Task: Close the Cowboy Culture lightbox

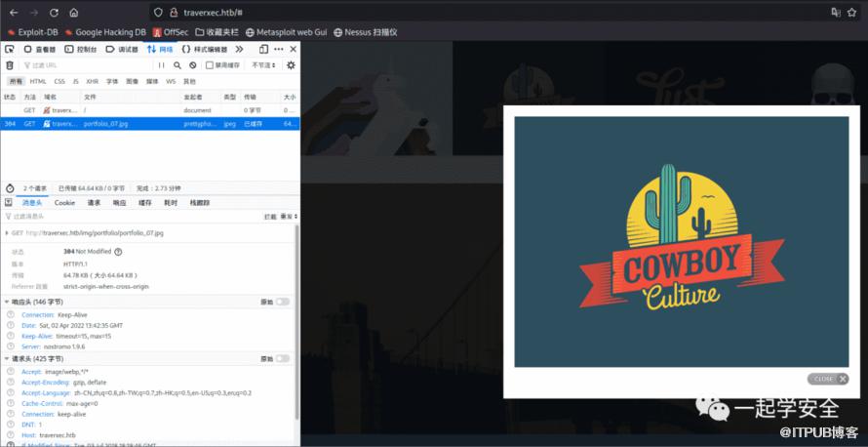Action: [x=828, y=379]
